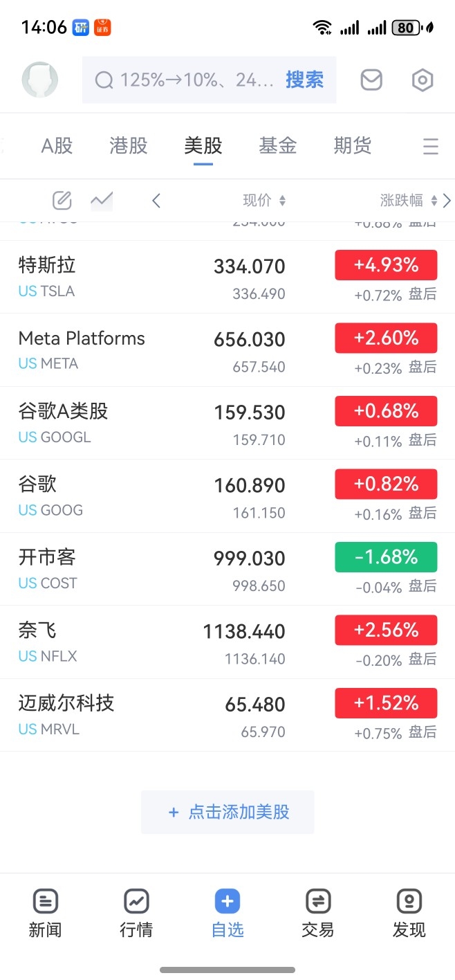455x980 pixels.
Task: Open the Meta Platforms stock row
Action: tap(228, 350)
